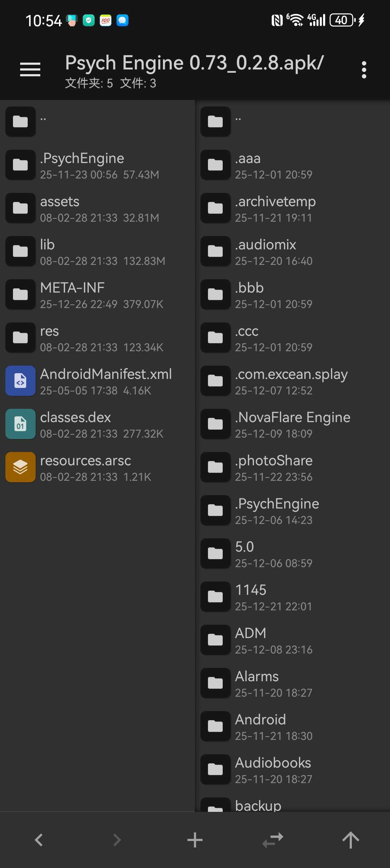Tap the forward arrow in bottom bar
The image size is (390, 868).
coord(117,840)
